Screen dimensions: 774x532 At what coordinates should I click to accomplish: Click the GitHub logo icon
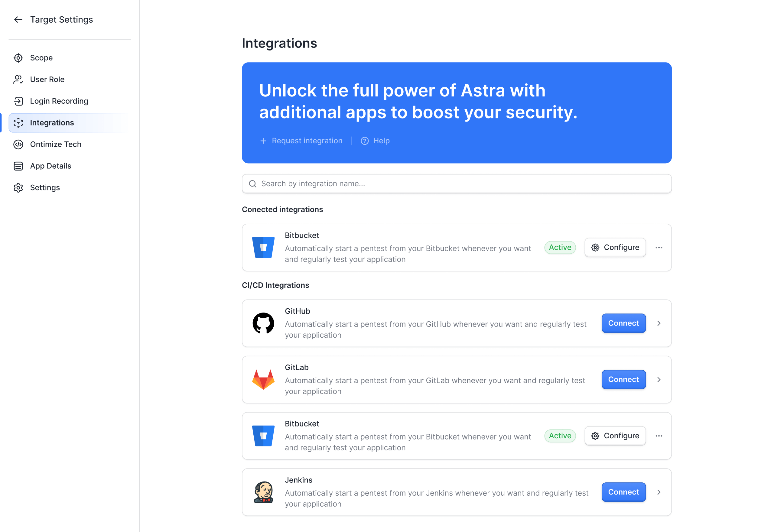coord(263,323)
